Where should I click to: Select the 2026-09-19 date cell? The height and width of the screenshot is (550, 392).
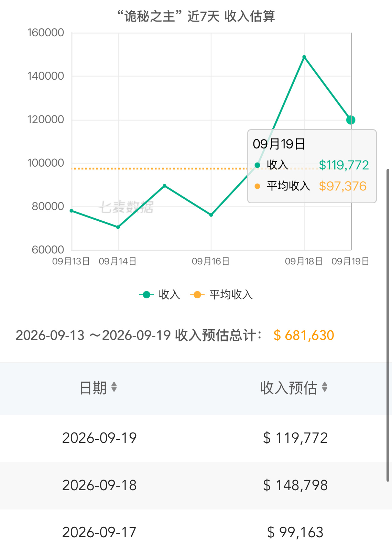(99, 438)
